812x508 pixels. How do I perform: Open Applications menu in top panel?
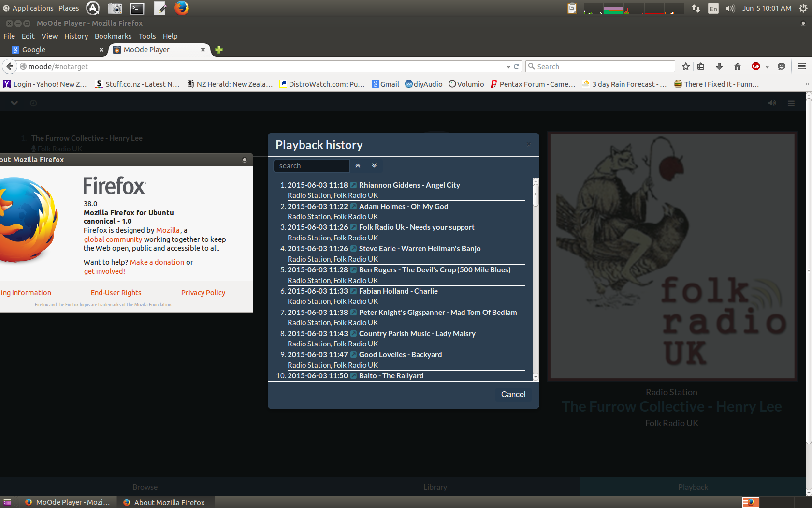click(x=28, y=8)
